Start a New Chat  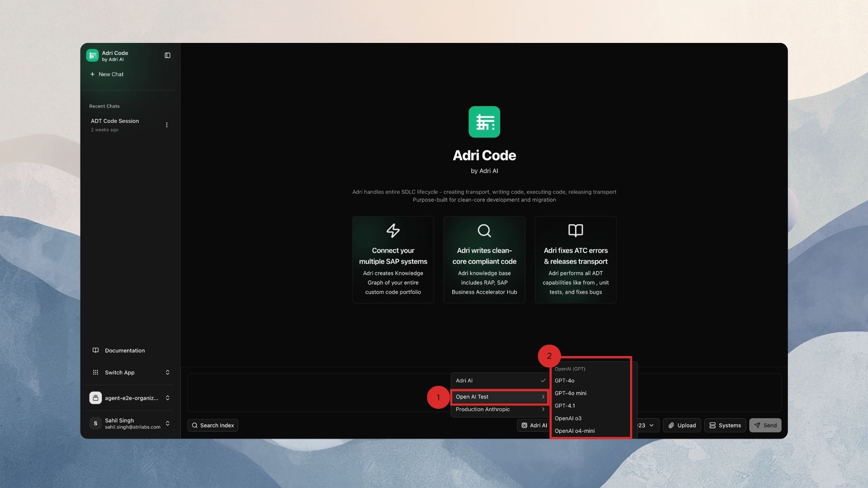pyautogui.click(x=107, y=75)
